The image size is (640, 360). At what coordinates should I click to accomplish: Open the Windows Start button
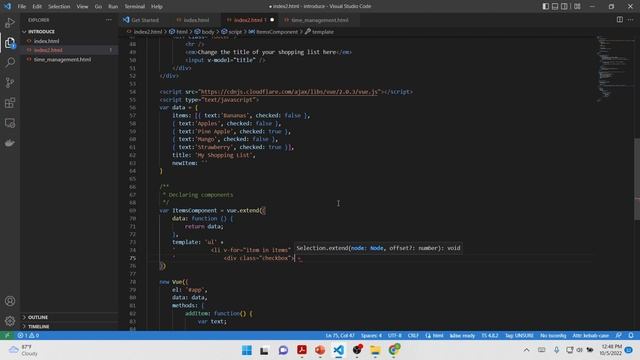pyautogui.click(x=247, y=350)
